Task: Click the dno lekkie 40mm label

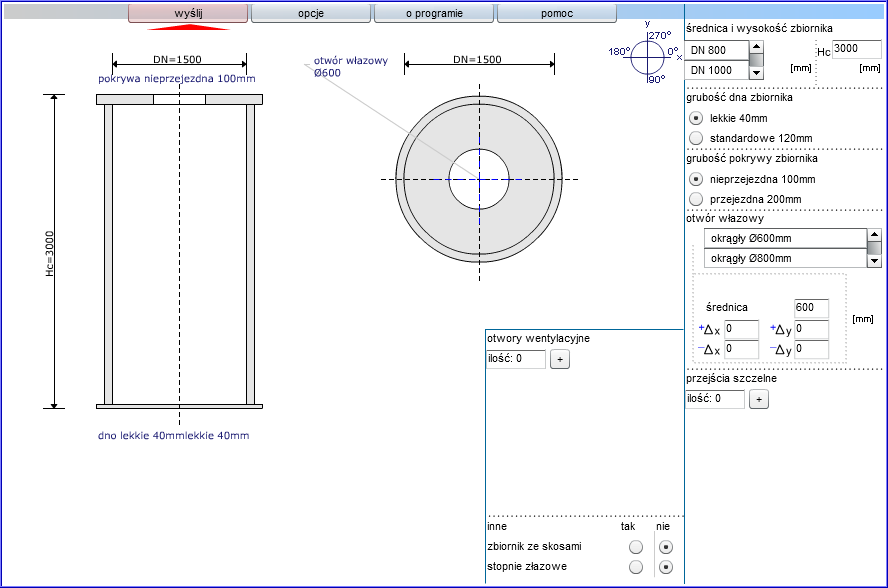Action: point(173,436)
